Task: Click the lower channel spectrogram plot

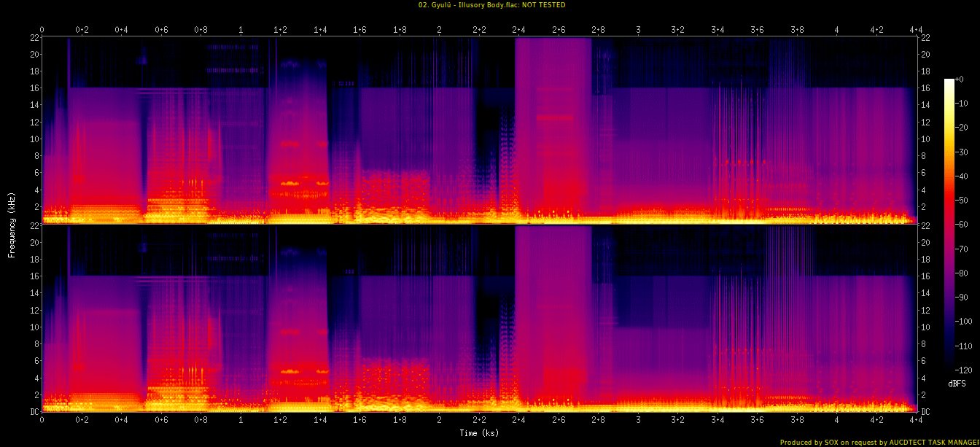Action: click(478, 319)
